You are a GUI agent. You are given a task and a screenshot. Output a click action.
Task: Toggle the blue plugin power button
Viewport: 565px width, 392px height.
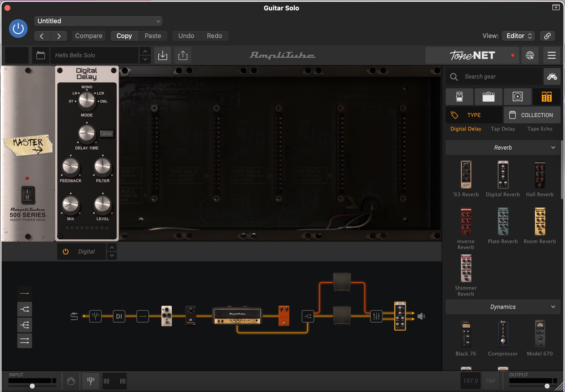(x=18, y=29)
